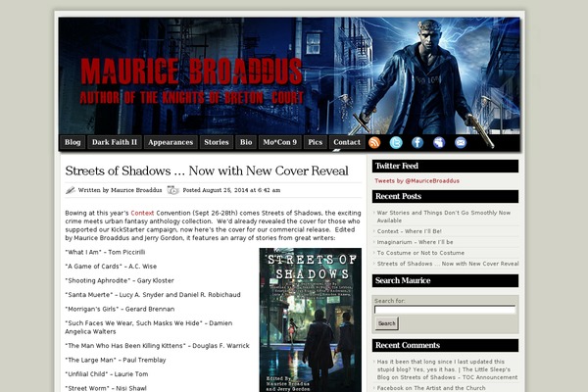The image size is (588, 392).
Task: Go to the Appearances page
Action: point(171,142)
